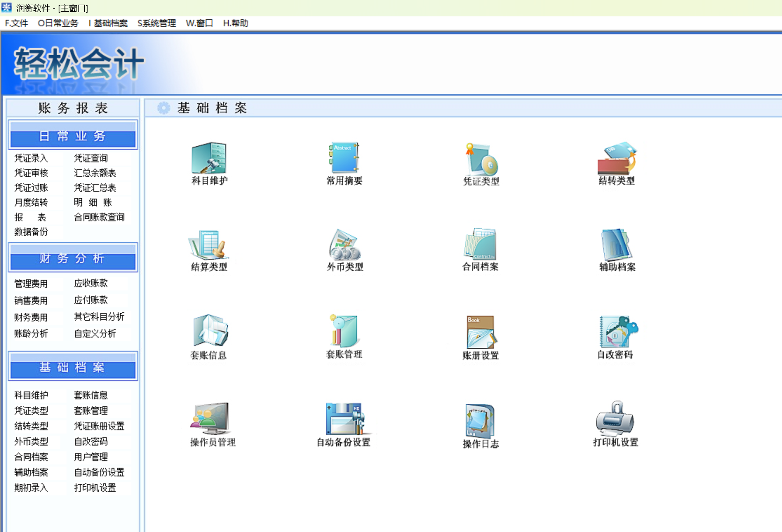782x532 pixels.
Task: Open 凭证账册设置 in the sidebar
Action: (x=99, y=426)
